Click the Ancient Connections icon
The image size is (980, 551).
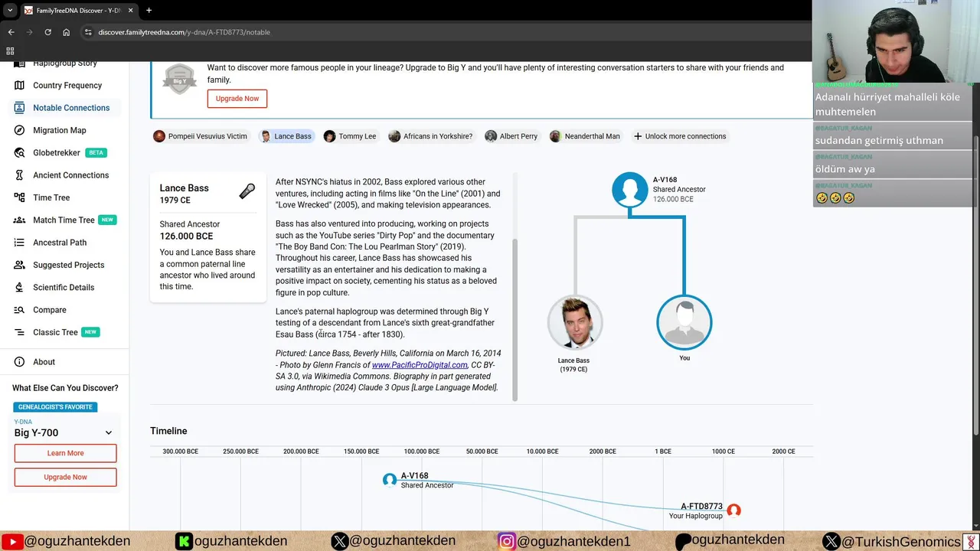19,175
